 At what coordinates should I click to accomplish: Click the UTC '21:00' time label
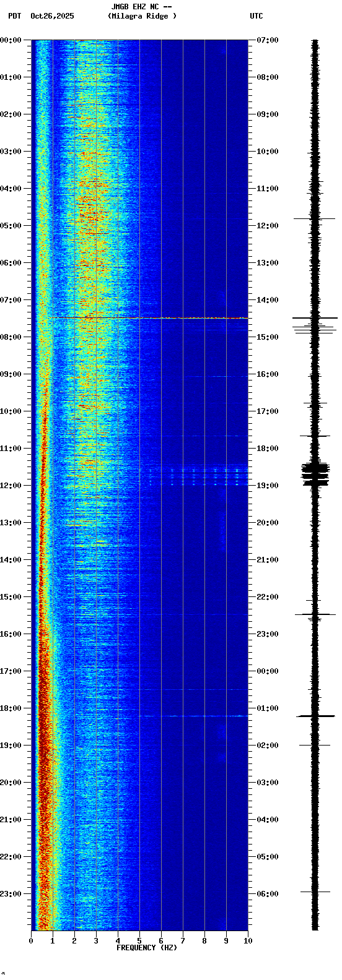(x=268, y=560)
